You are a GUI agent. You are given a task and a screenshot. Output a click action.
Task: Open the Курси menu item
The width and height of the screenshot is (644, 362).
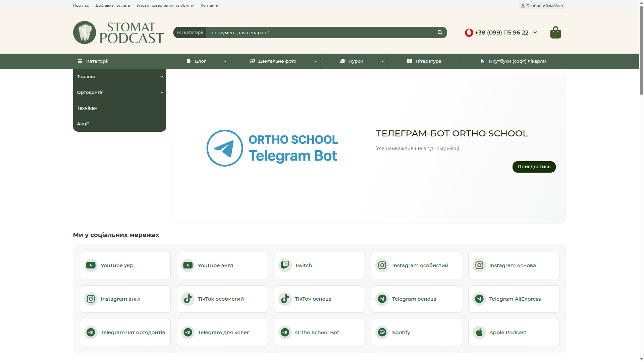click(x=356, y=61)
